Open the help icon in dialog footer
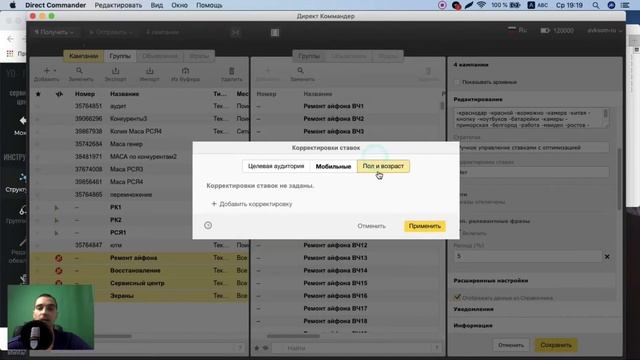640x360 pixels. (x=208, y=225)
